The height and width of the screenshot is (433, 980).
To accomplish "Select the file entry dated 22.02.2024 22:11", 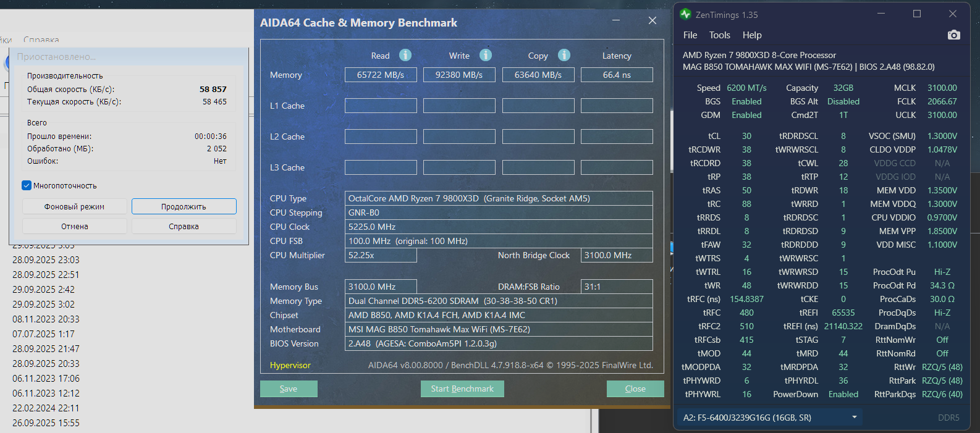I will [46, 408].
